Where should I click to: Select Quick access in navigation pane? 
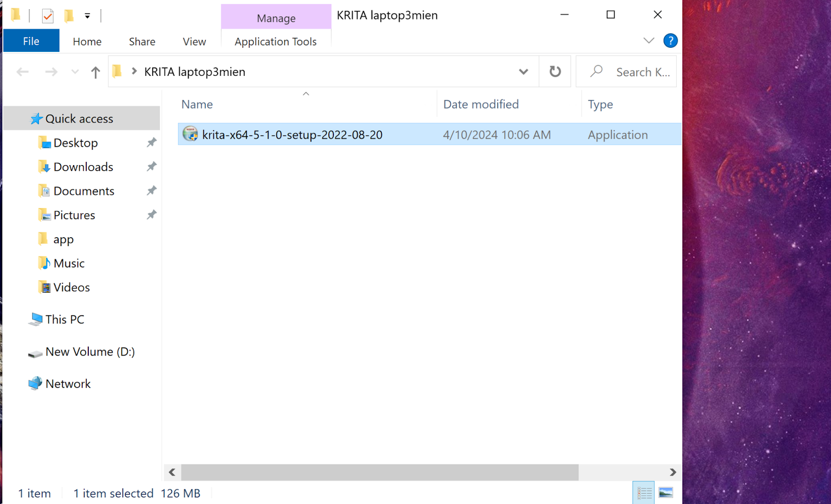[82, 118]
